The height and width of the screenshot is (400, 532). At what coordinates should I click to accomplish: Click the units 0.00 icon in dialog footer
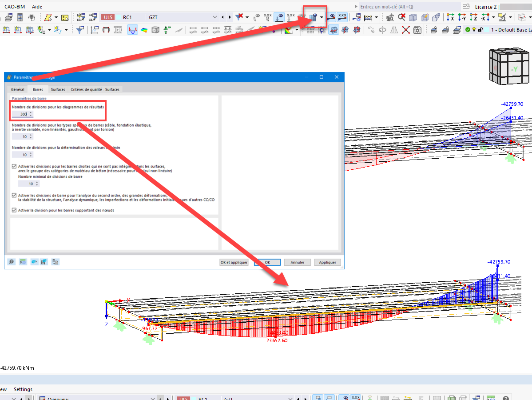tap(23, 262)
